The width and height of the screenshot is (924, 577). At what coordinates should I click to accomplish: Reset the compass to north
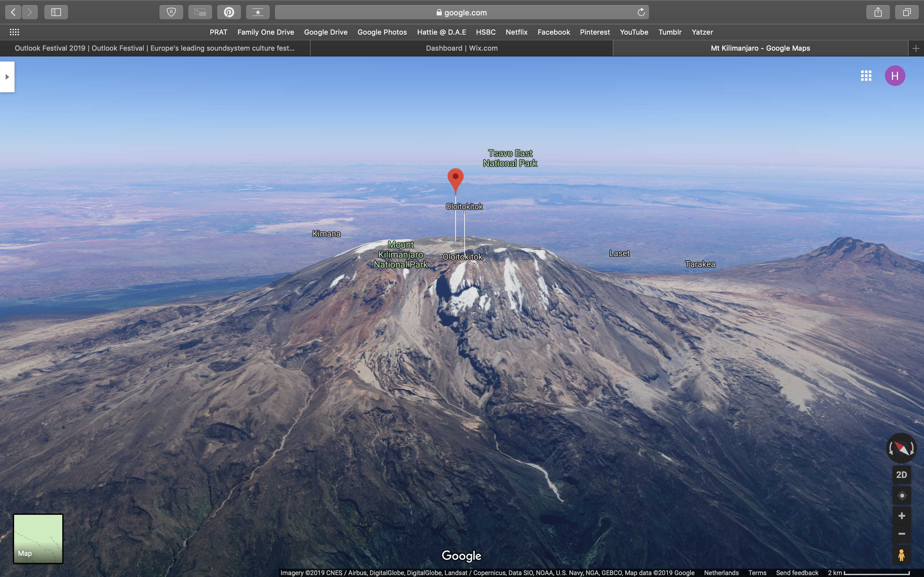pyautogui.click(x=901, y=448)
